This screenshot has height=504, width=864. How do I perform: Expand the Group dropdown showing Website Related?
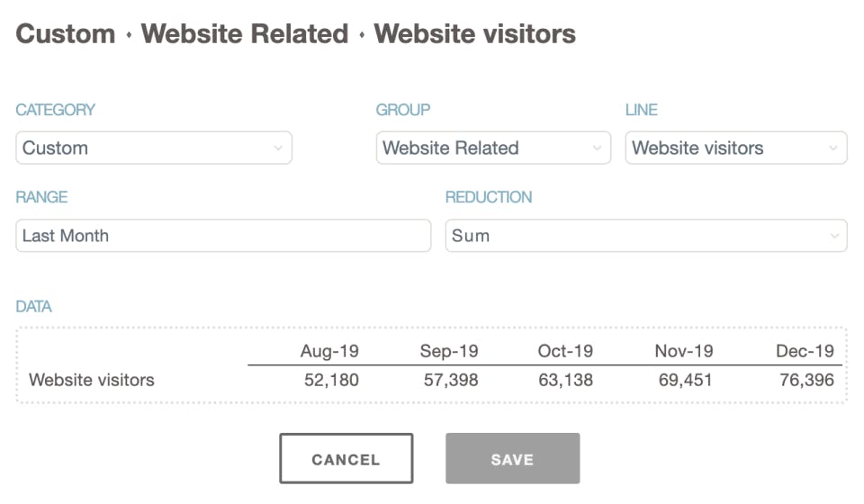492,148
